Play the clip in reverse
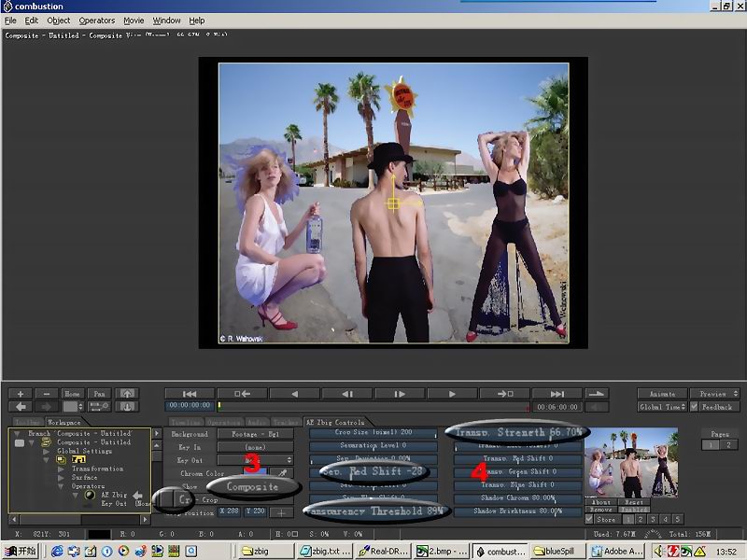747x560 pixels. (294, 394)
